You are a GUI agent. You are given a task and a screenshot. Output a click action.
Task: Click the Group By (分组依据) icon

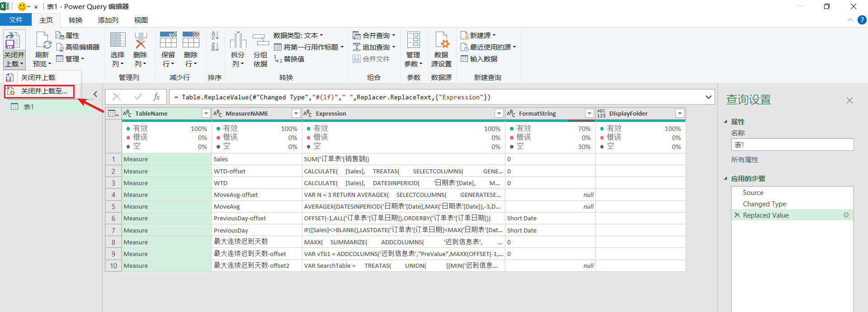pyautogui.click(x=260, y=40)
